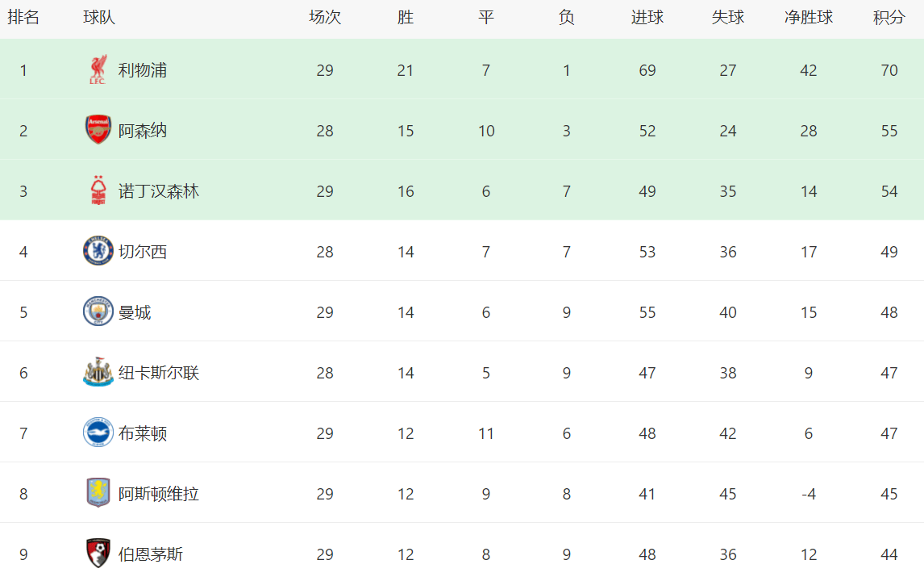Open the 纽卡斯尔联 team page

[x=159, y=373]
